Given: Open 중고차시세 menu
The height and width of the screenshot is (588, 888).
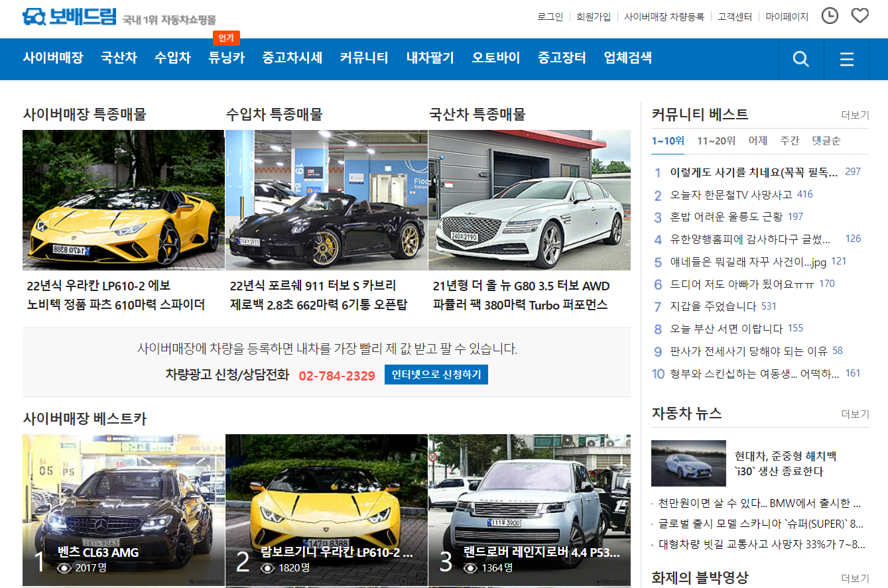Looking at the screenshot, I should pyautogui.click(x=292, y=58).
